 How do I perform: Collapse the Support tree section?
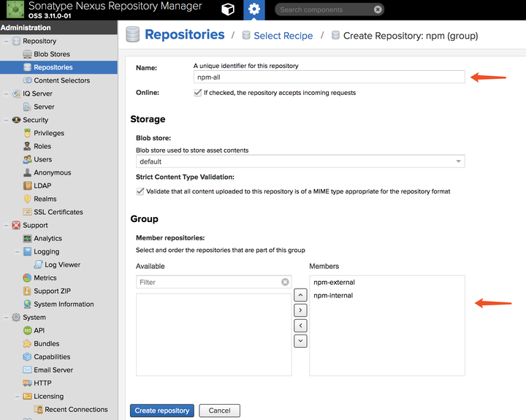pos(7,225)
